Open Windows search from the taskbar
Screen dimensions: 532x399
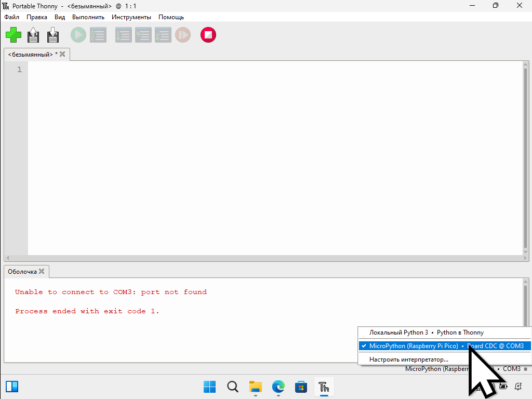coord(233,387)
